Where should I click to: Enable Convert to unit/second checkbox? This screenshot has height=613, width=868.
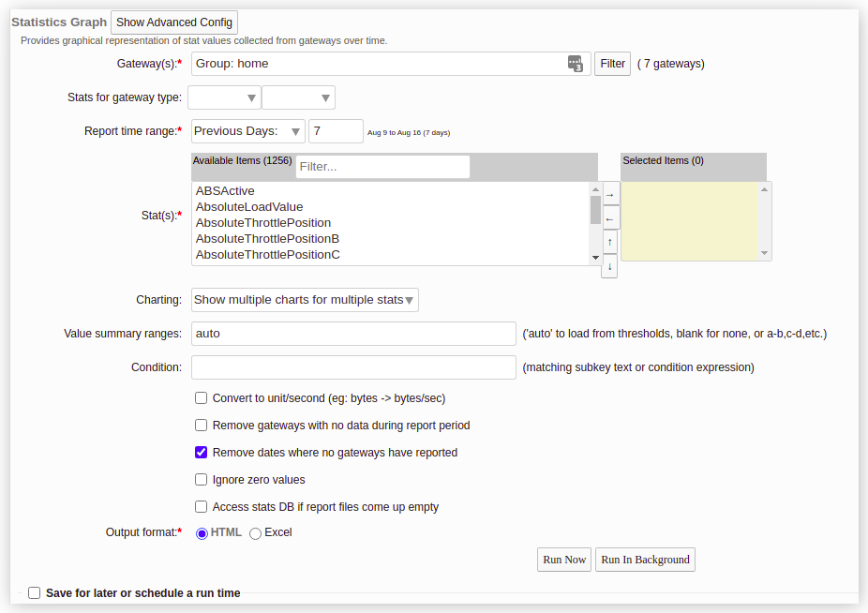201,398
